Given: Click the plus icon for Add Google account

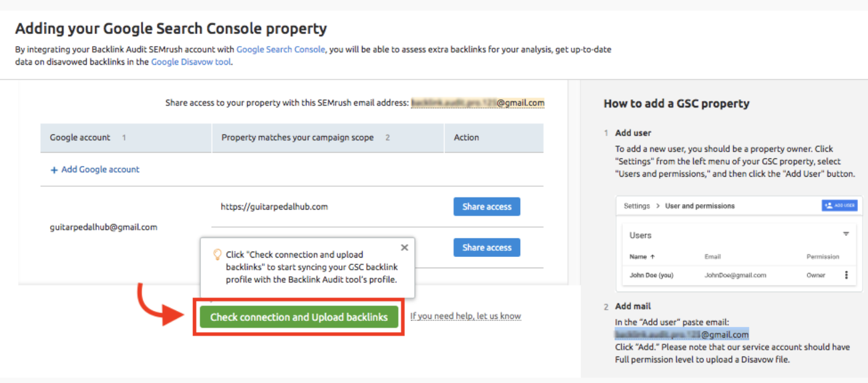Looking at the screenshot, I should coord(54,170).
